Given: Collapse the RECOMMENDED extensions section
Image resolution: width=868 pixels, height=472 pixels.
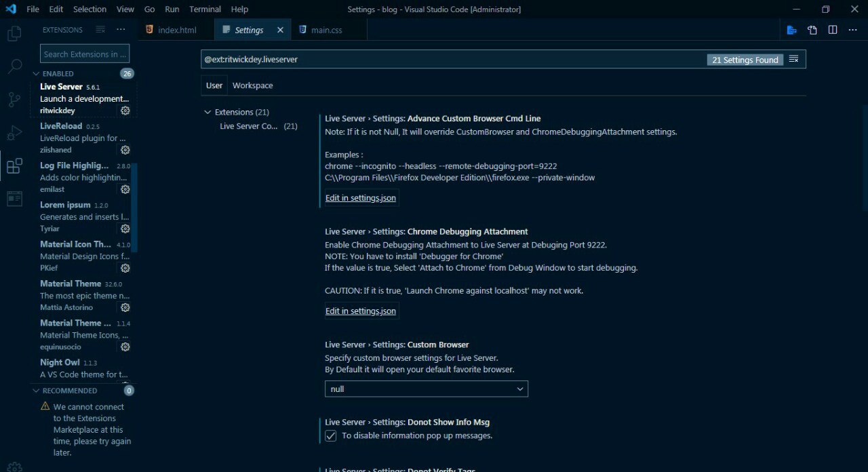Looking at the screenshot, I should tap(37, 391).
